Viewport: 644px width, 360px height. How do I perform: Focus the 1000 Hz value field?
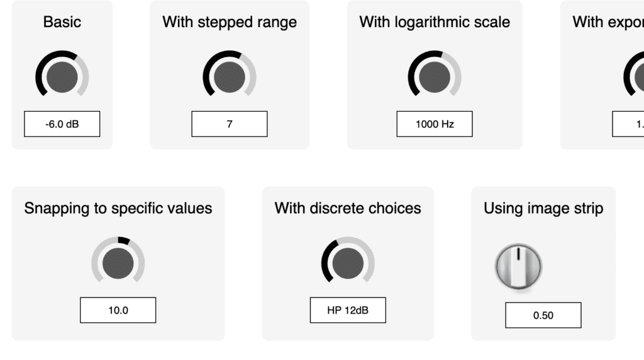(435, 124)
